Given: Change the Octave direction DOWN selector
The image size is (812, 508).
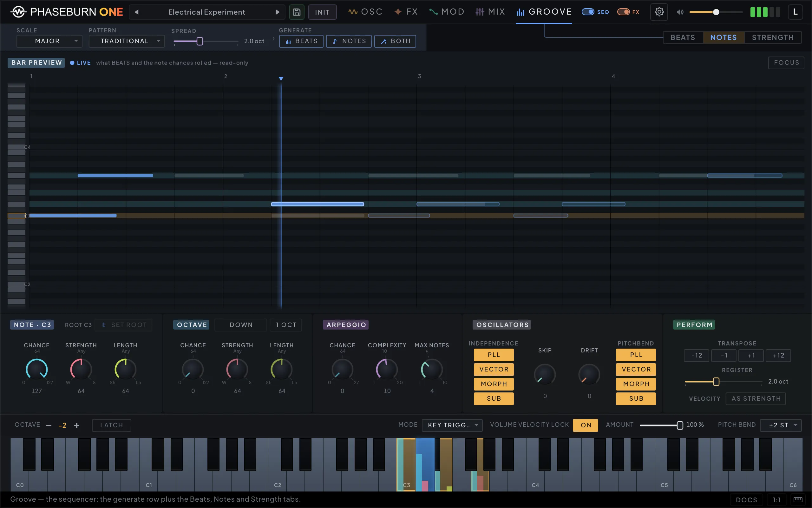Looking at the screenshot, I should (x=241, y=325).
